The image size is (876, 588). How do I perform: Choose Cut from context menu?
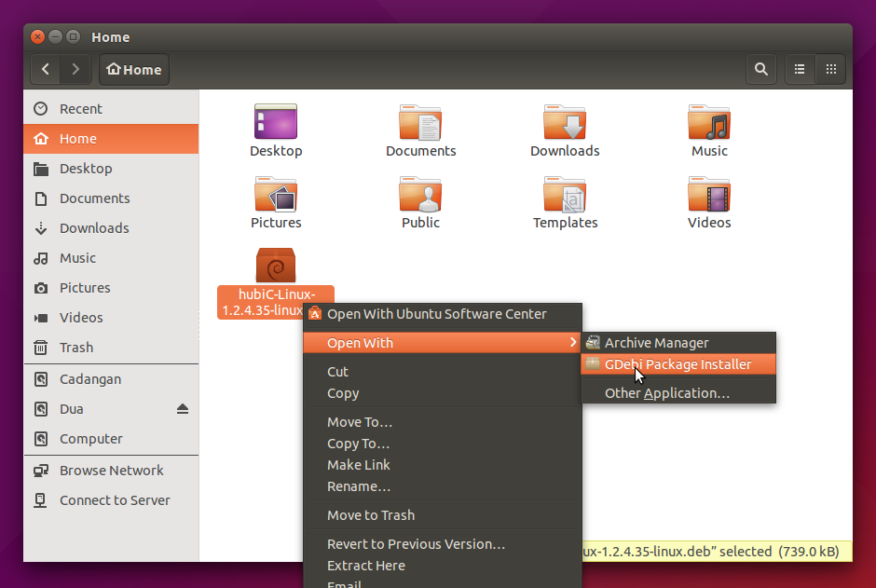(x=443, y=372)
